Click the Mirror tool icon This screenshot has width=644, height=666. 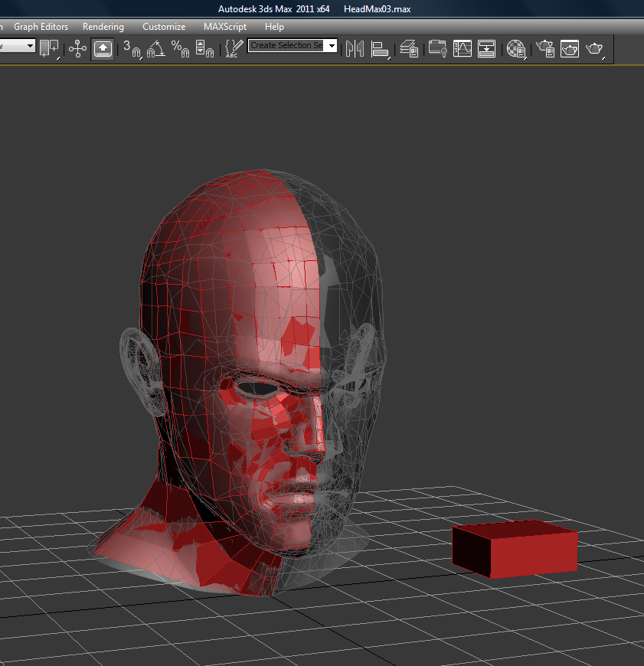(x=355, y=48)
